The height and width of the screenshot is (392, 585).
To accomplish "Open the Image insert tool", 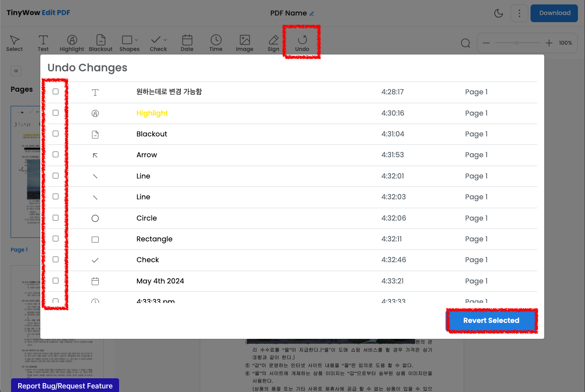I will (244, 43).
